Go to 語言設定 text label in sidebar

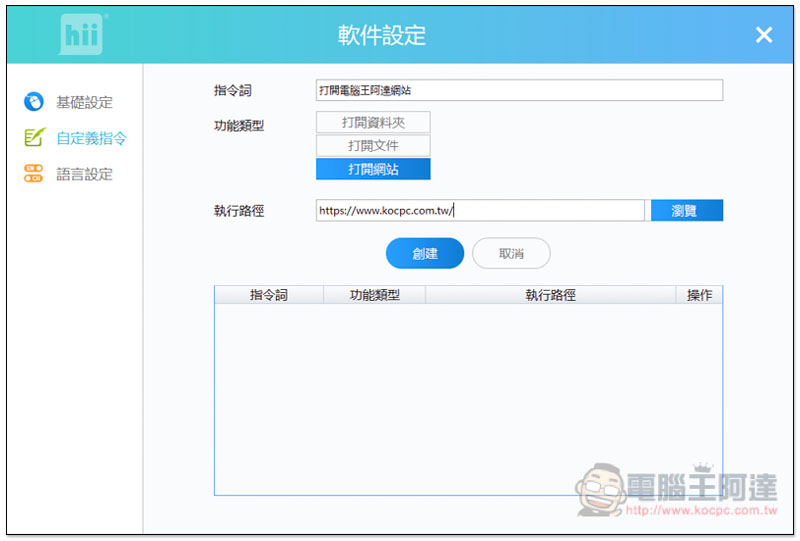tap(84, 174)
